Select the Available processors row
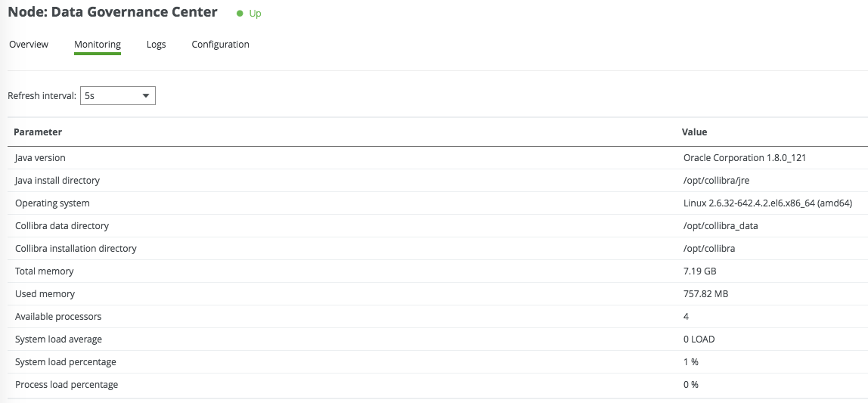Viewport: 868px width, 403px height. tap(58, 317)
